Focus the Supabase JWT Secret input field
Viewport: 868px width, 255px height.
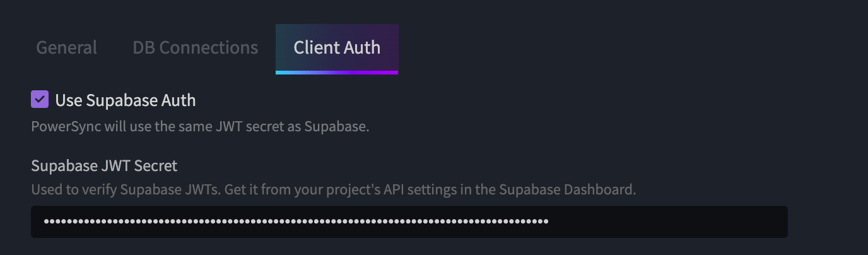click(x=409, y=222)
